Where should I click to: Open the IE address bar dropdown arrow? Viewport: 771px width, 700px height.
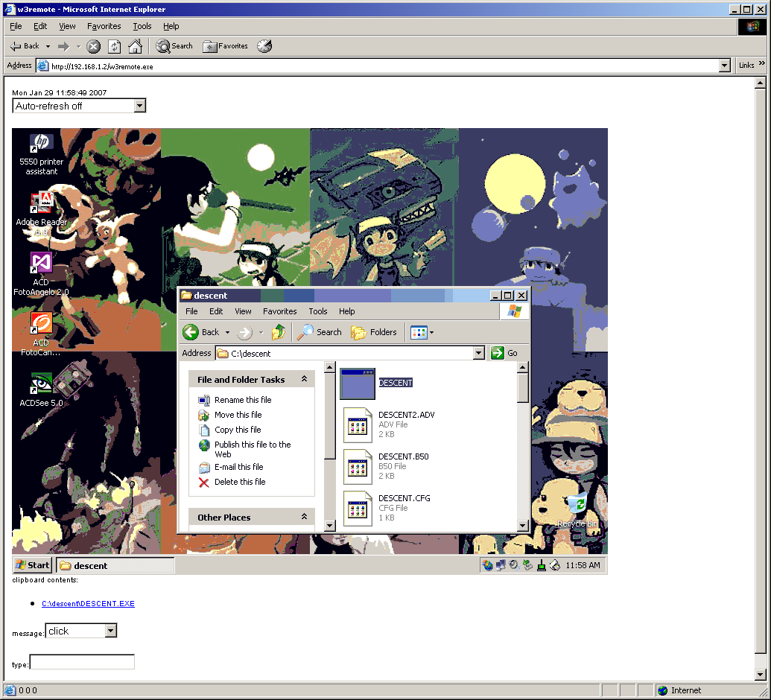point(724,66)
